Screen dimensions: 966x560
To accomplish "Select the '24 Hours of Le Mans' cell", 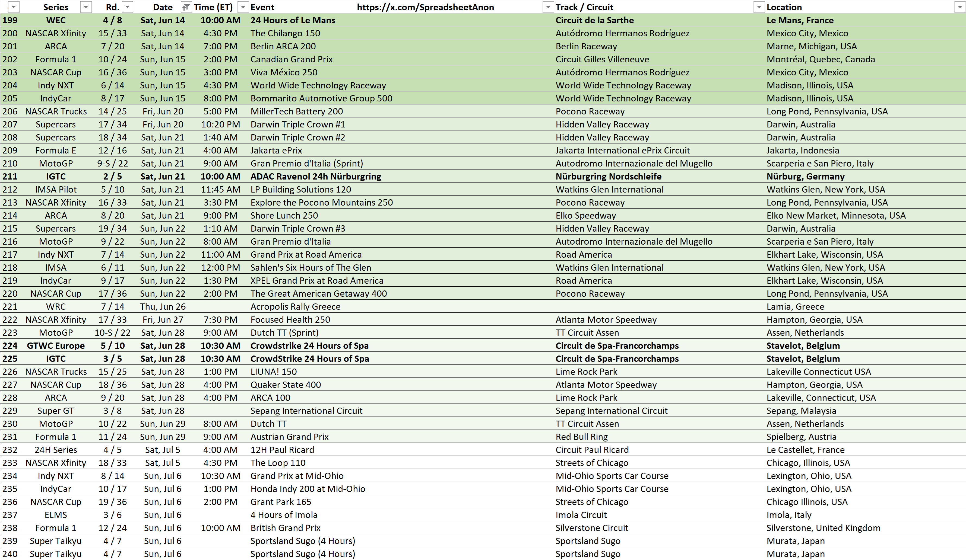I will [x=293, y=20].
